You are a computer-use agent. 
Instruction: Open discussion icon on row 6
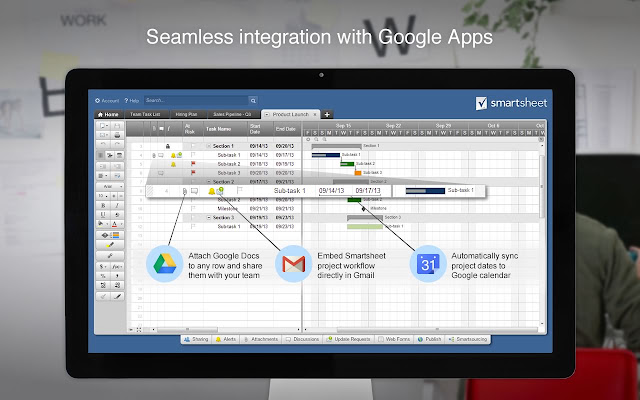[161, 173]
